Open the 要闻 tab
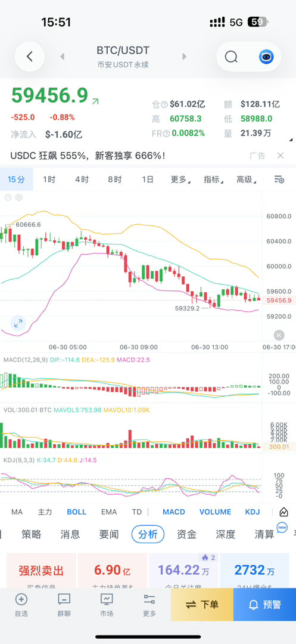The image size is (296, 644). click(108, 534)
